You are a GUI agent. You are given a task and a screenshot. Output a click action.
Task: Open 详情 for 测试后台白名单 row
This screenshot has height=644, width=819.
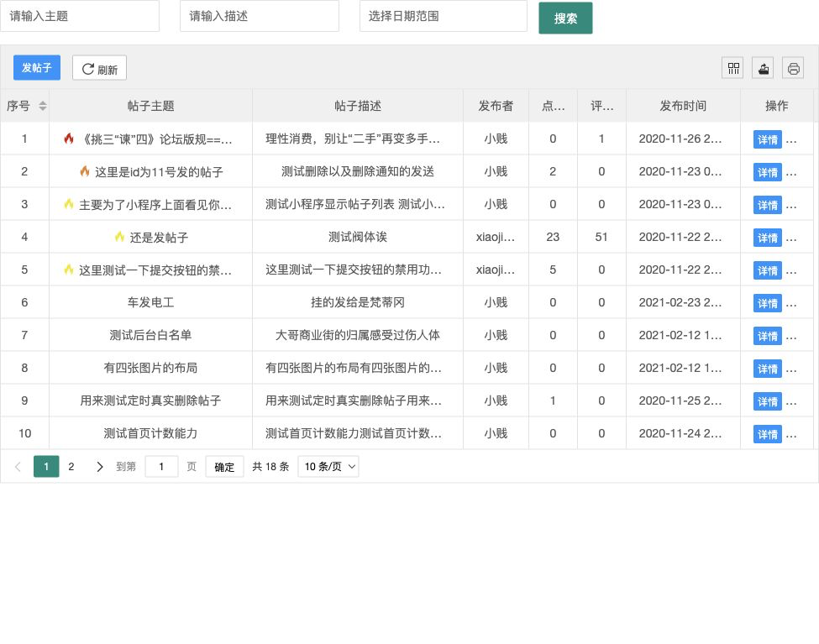[767, 336]
